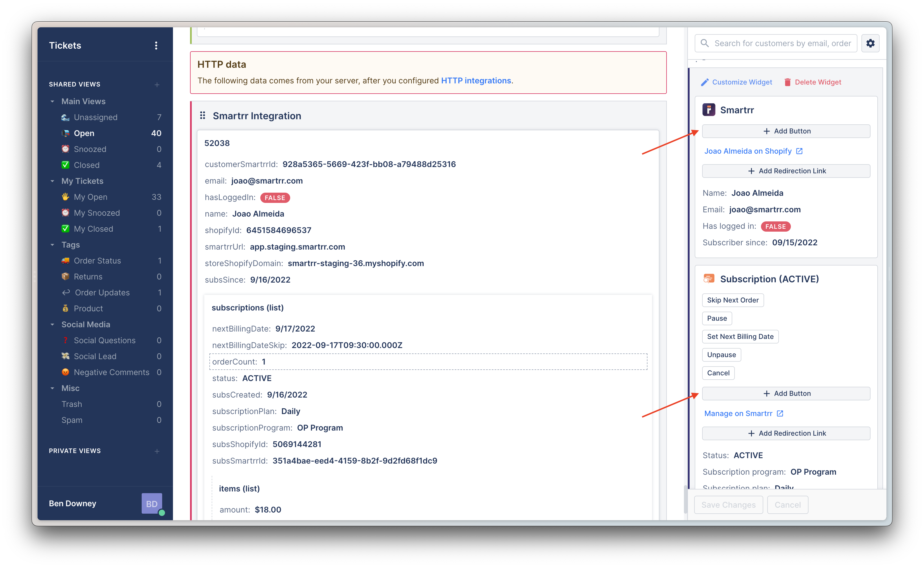Click the plus icon beside Shared Views
Viewport: 924px width, 568px height.
157,85
